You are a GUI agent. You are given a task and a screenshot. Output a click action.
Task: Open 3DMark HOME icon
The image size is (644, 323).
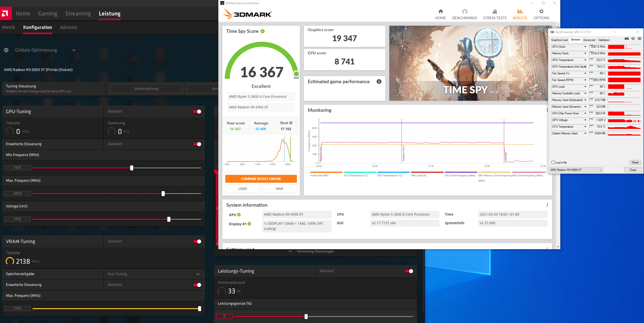(440, 11)
